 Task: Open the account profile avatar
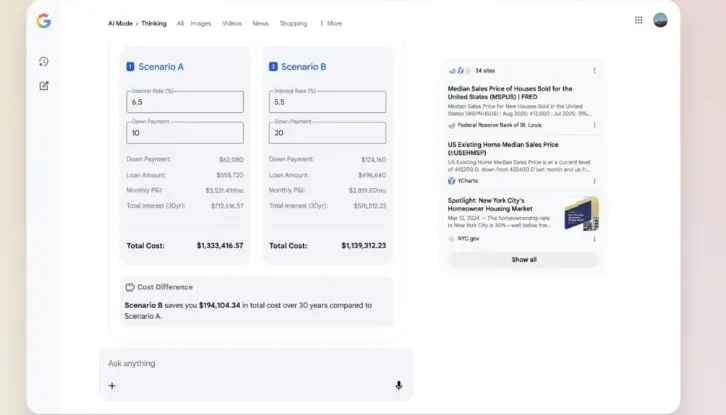[660, 20]
